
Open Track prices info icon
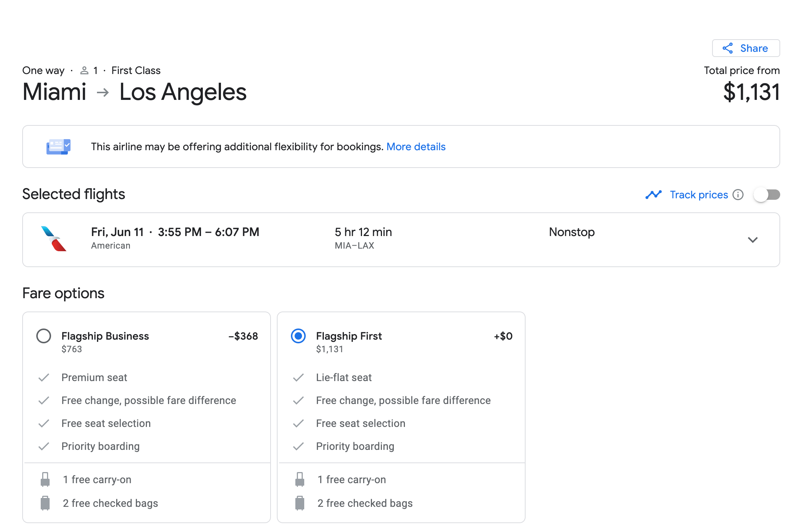[738, 195]
